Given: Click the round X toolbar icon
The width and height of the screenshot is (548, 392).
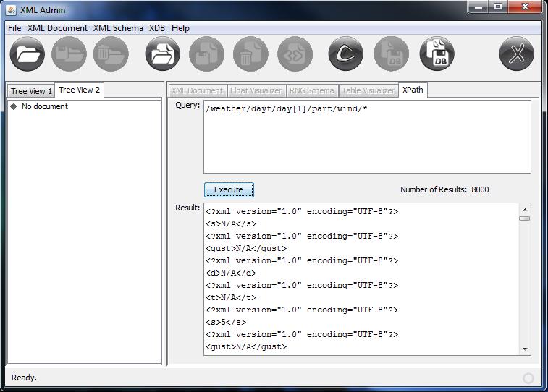Looking at the screenshot, I should (x=517, y=54).
